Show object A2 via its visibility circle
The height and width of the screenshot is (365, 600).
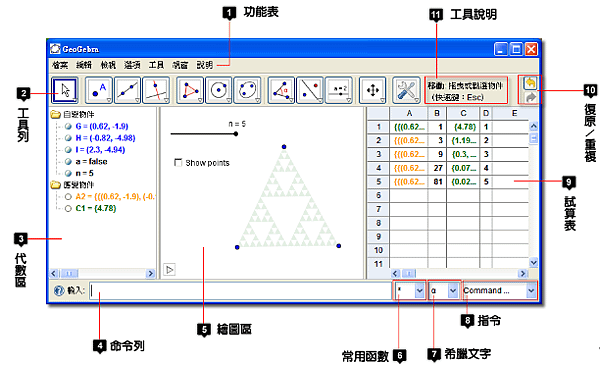click(x=68, y=197)
